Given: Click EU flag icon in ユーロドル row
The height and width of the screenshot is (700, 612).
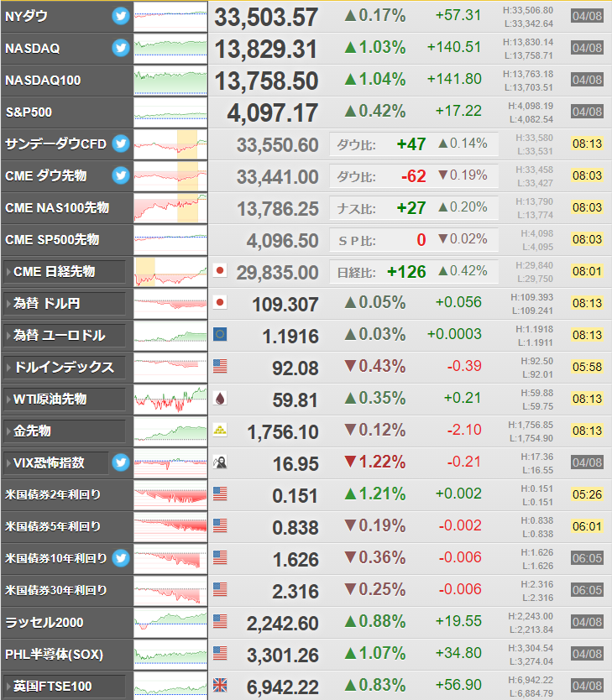Looking at the screenshot, I should 220,334.
